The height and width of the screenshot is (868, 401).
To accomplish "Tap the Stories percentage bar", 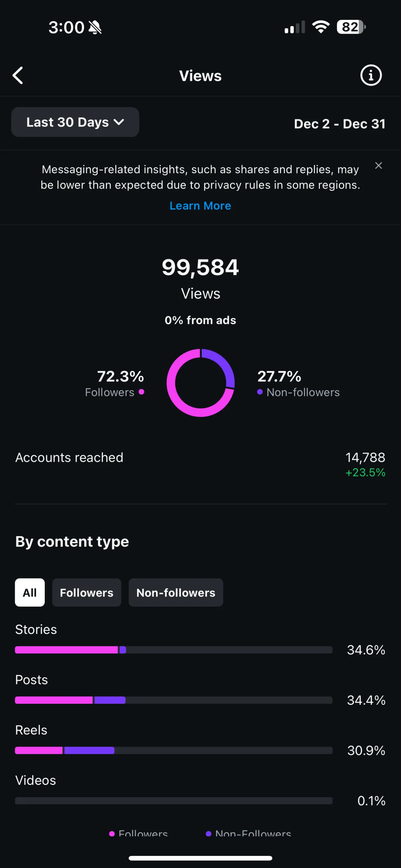I will click(x=174, y=650).
